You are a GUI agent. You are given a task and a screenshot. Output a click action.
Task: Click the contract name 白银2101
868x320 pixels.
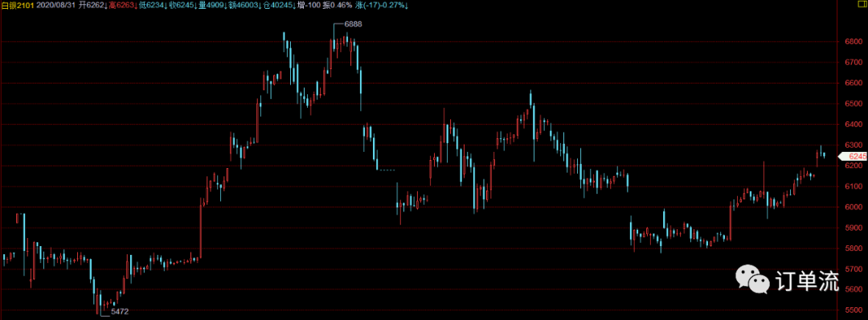(x=17, y=5)
